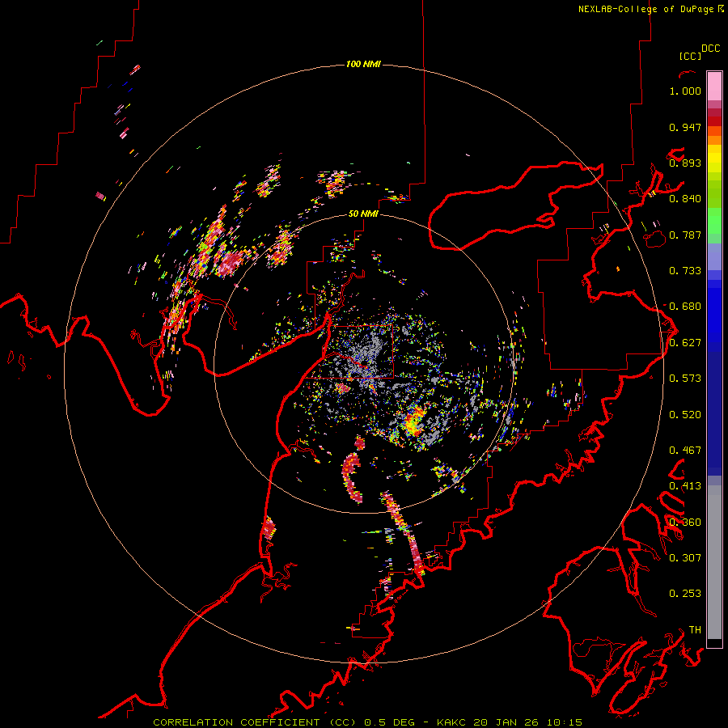Click the 0.520 color scale value
This screenshot has width=728, height=728.
(685, 415)
